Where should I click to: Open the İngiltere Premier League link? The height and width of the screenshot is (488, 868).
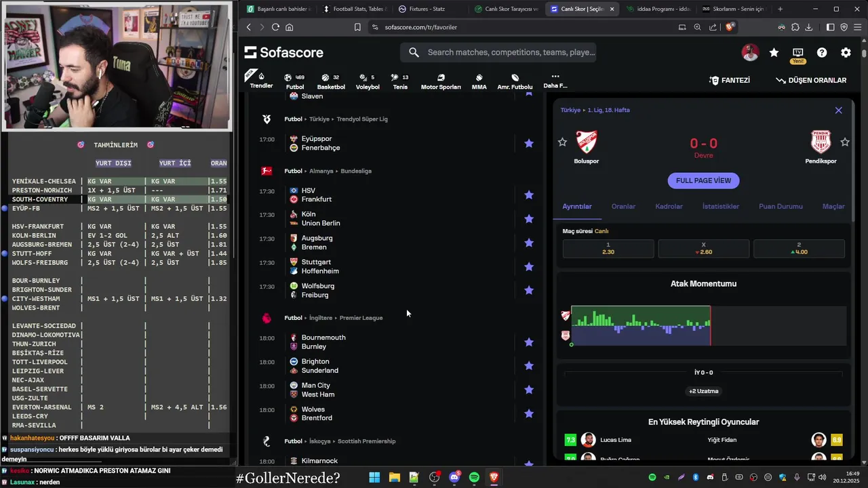[x=361, y=317]
